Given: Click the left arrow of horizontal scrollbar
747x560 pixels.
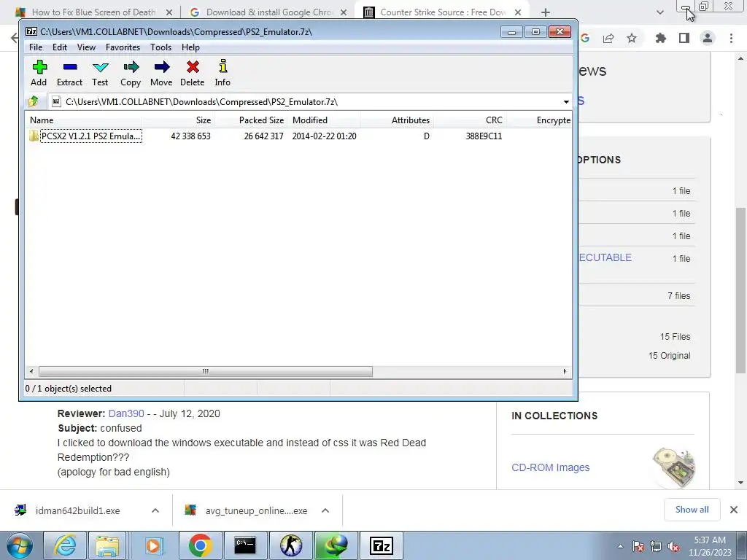Looking at the screenshot, I should 31,371.
